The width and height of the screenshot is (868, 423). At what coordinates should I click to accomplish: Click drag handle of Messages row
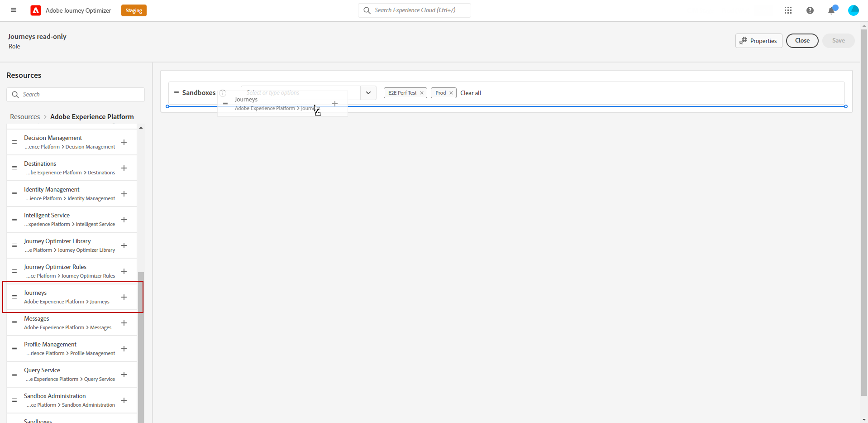[x=14, y=323]
